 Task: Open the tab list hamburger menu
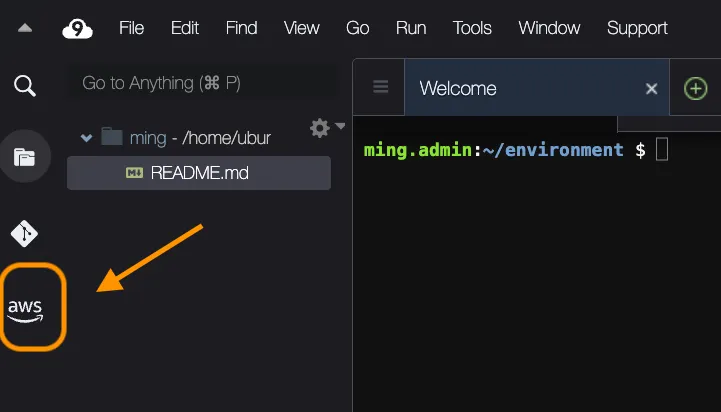[x=380, y=86]
